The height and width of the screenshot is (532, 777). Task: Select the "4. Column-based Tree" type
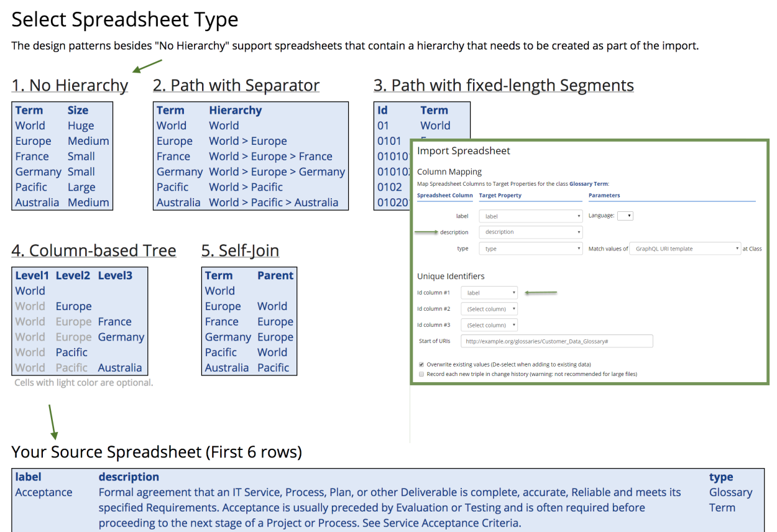pyautogui.click(x=94, y=250)
